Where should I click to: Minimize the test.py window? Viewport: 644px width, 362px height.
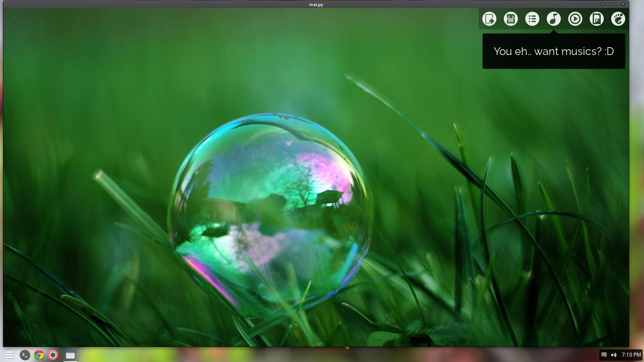coord(603,4)
